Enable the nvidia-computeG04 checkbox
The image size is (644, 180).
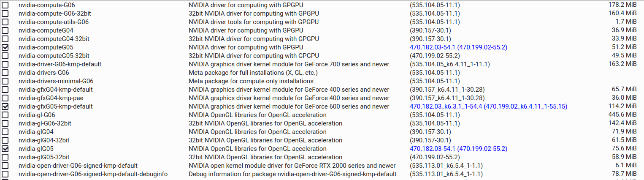point(5,30)
